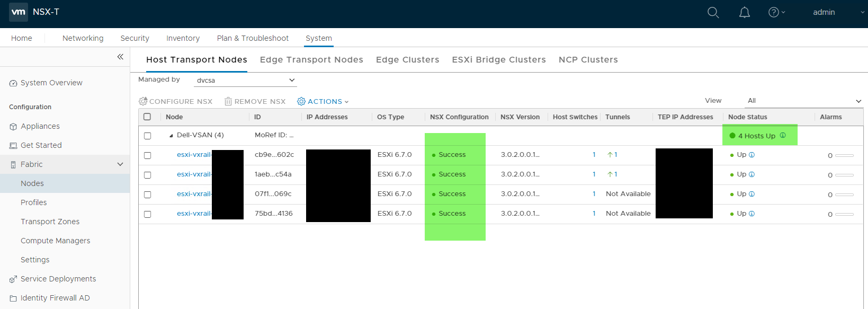The width and height of the screenshot is (868, 309).
Task: Switch to Edge Clusters tab
Action: tap(408, 59)
